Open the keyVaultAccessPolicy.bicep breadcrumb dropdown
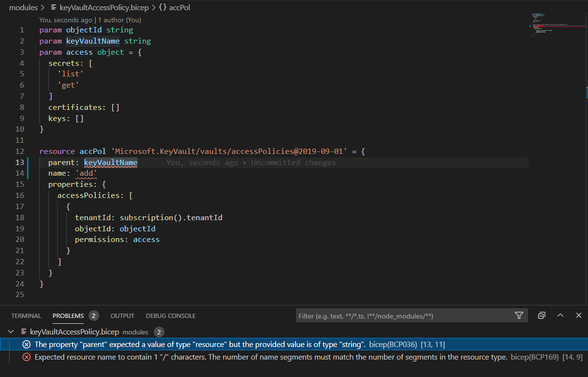Screen dimensions: 588x377 tap(104, 8)
